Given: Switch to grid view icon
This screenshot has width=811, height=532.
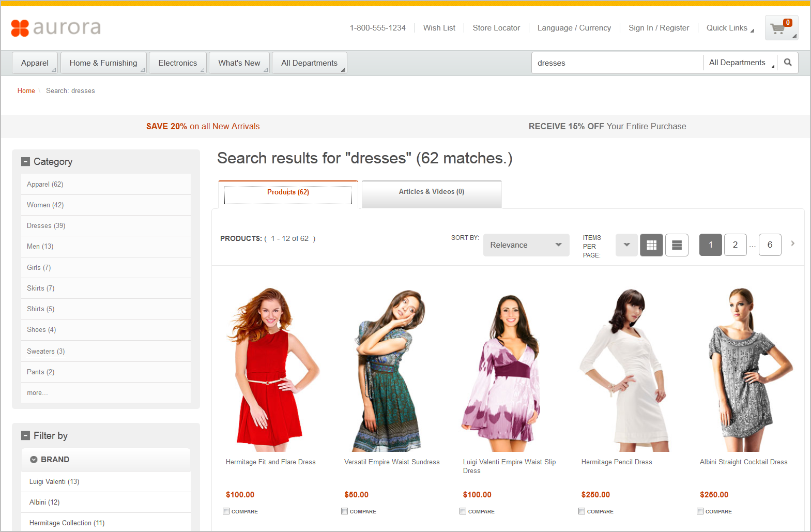Looking at the screenshot, I should (x=651, y=245).
